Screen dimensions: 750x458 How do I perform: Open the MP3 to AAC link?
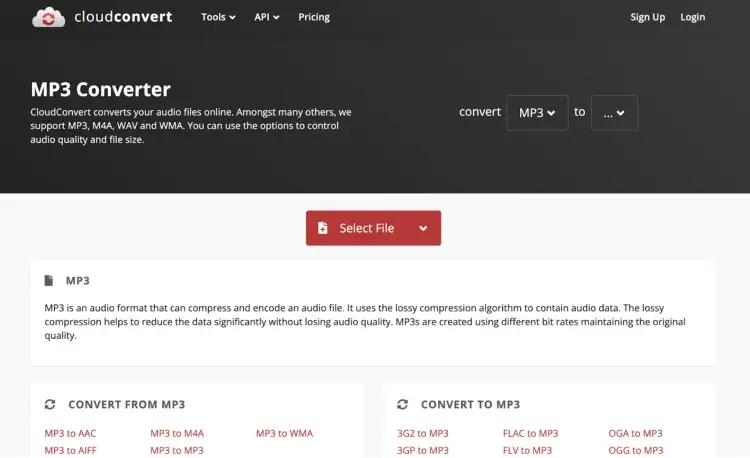pos(70,433)
